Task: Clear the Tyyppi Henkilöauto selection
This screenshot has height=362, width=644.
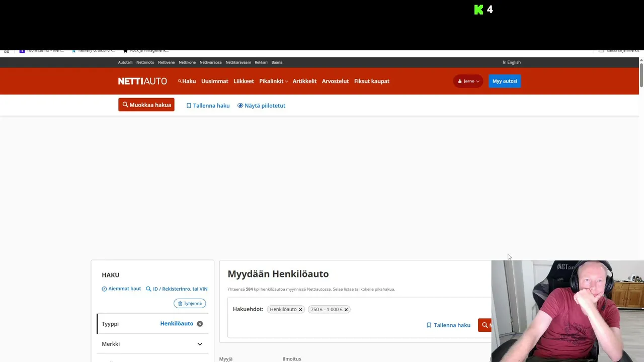Action: tap(200, 324)
